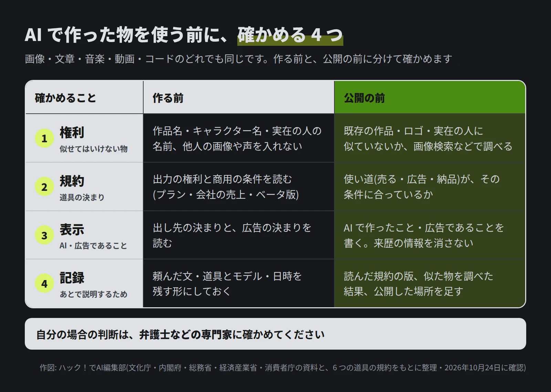Screen dimensions: 551x392
Task: Click the row heading '記録'
Action: click(72, 278)
